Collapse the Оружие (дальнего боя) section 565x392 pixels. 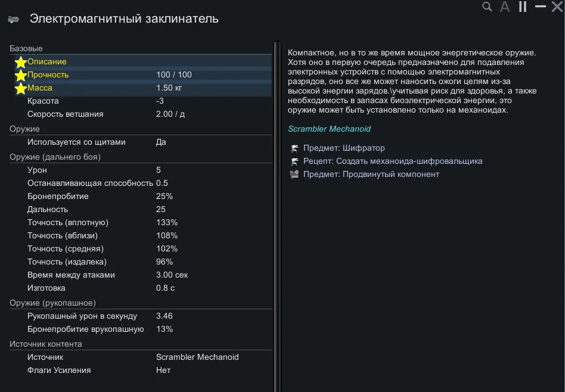[55, 157]
